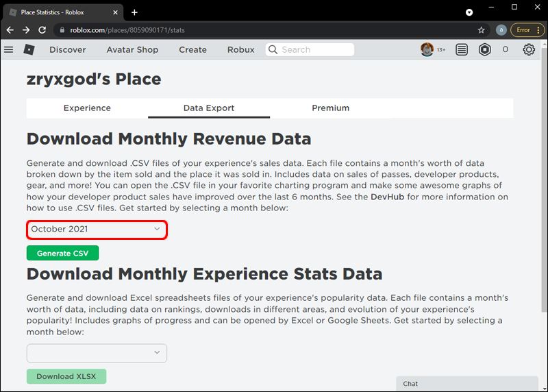Open the Chrome profile avatar icon
Screen dimensions: 548x392
[x=501, y=30]
